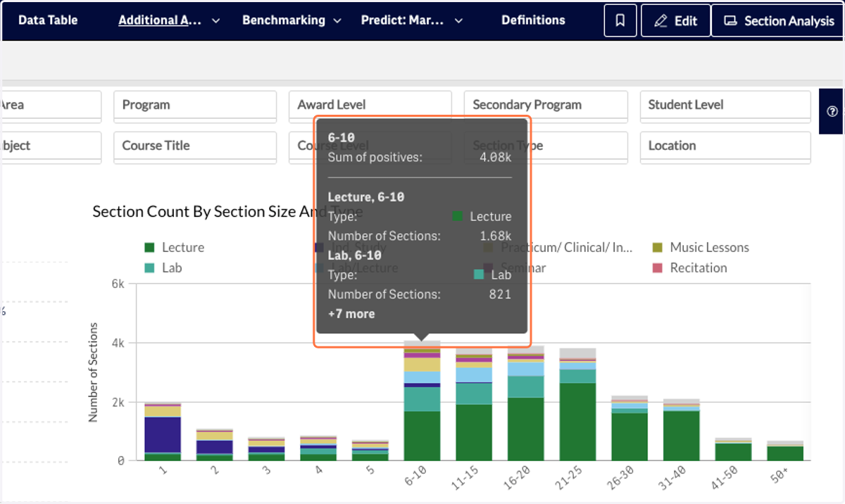Click the x-axis label 21-25

click(570, 479)
